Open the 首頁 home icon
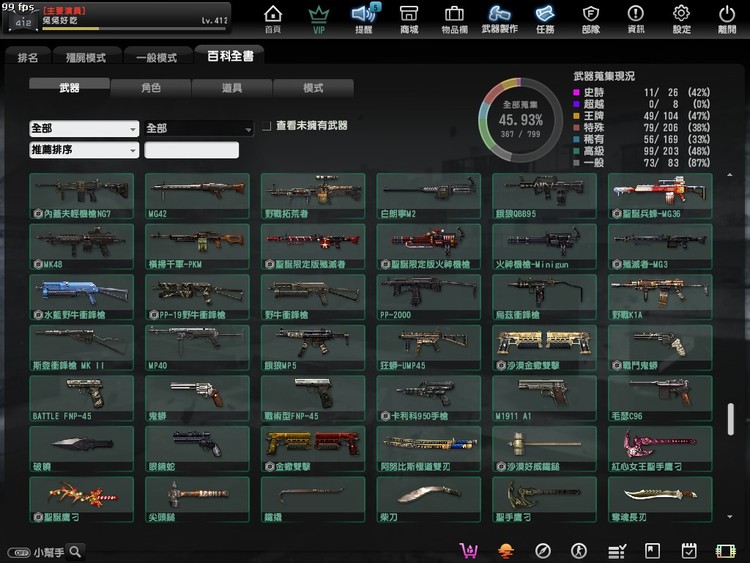Screen dimensions: 750x563 point(273,18)
